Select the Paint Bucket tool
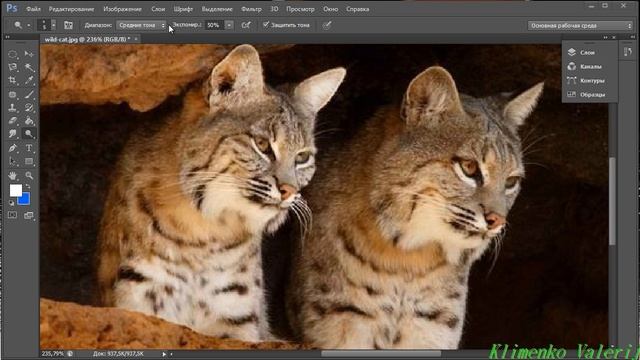The image size is (640, 360). pyautogui.click(x=29, y=121)
